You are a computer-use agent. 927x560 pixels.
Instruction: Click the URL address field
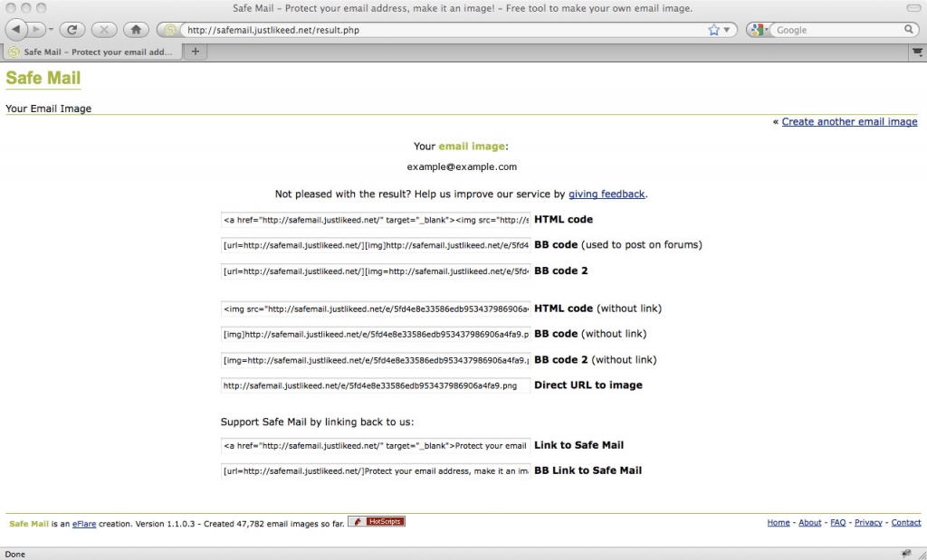[x=444, y=30]
